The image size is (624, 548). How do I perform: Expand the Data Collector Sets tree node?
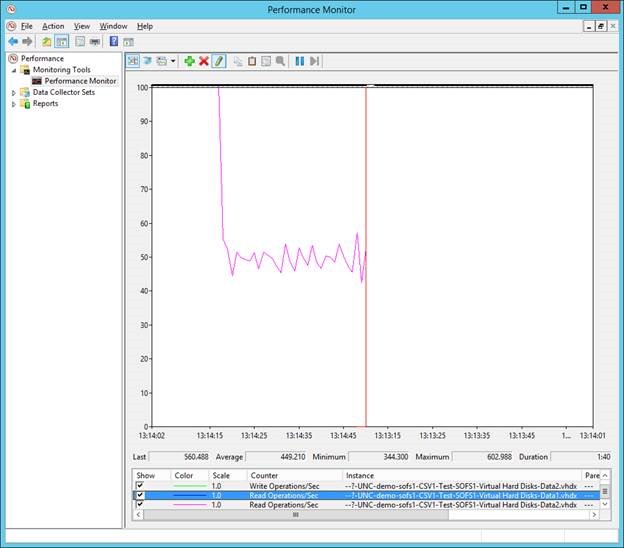coord(14,92)
